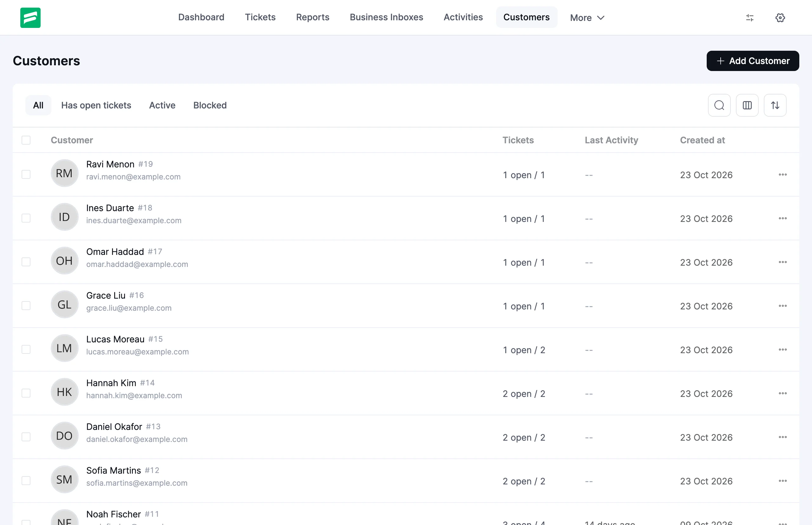Click the GL avatar of Grace Liu
812x525 pixels.
(x=64, y=304)
